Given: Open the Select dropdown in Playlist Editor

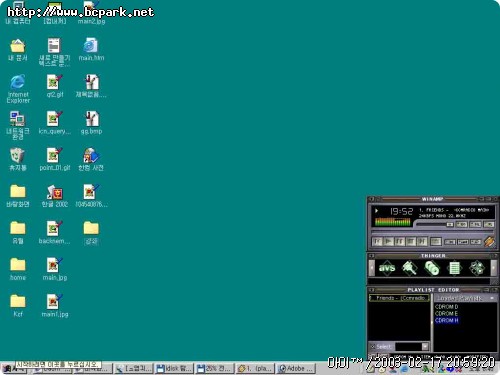Looking at the screenshot, I should pyautogui.click(x=425, y=347).
